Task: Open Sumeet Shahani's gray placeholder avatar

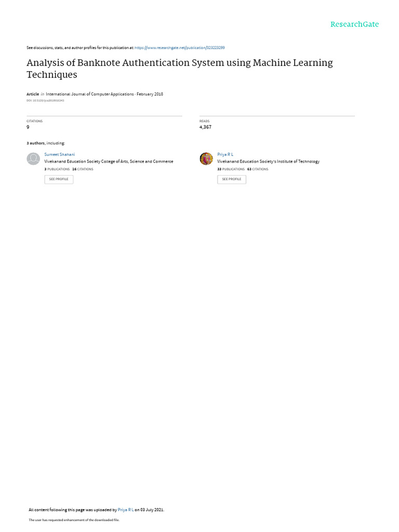Action: coord(33,159)
